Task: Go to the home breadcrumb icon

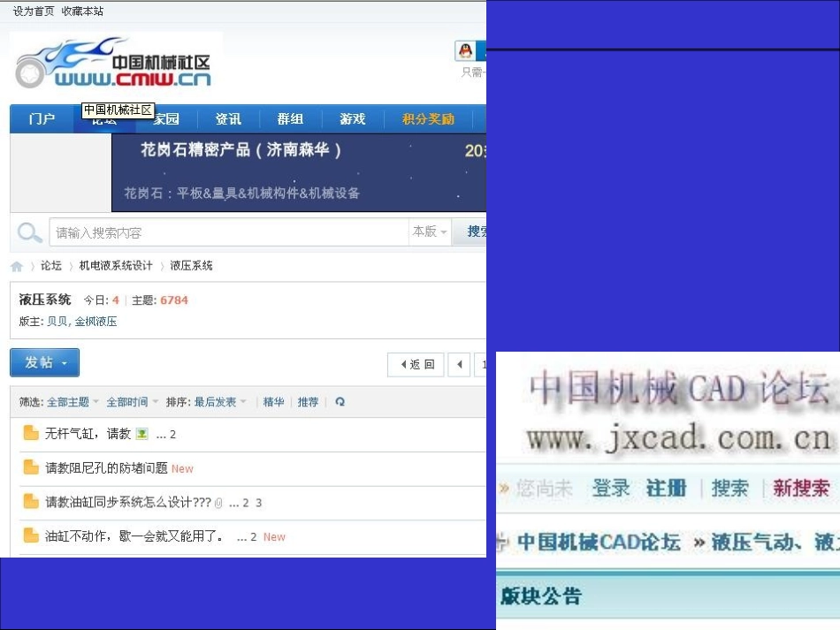Action: (17, 266)
